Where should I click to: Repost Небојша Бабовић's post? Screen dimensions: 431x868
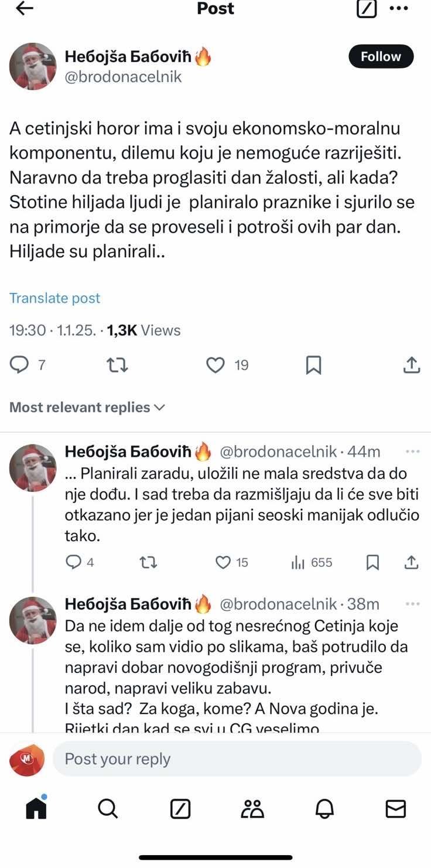click(x=117, y=365)
